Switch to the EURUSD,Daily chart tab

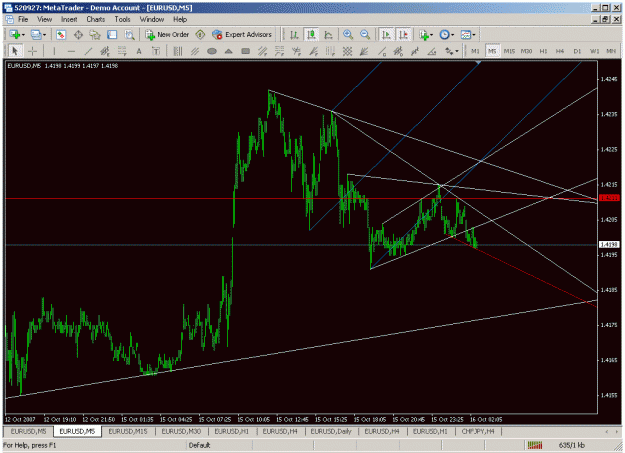331,431
